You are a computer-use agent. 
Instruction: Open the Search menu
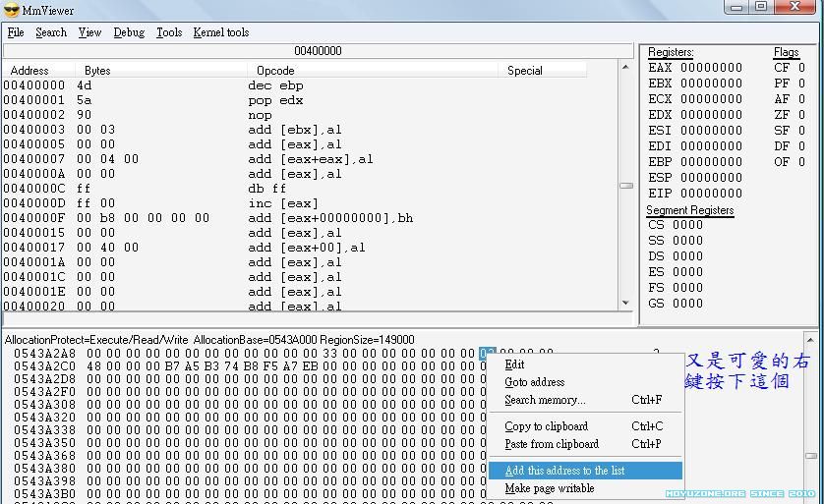tap(51, 32)
